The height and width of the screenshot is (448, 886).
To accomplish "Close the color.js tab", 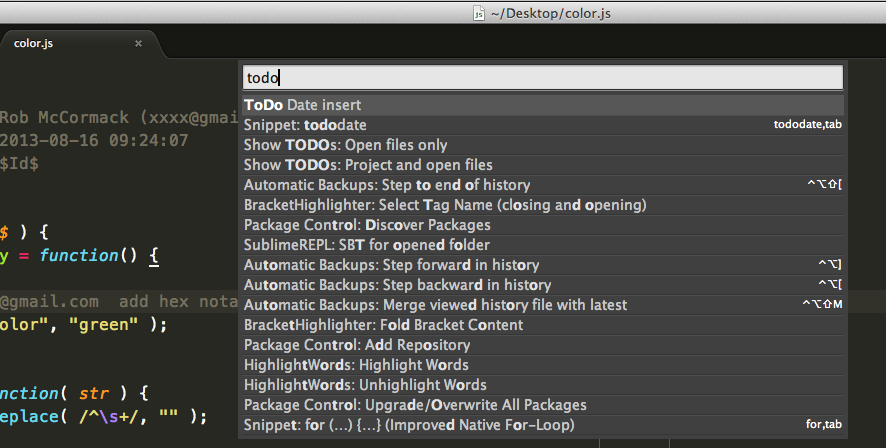I will (x=139, y=44).
